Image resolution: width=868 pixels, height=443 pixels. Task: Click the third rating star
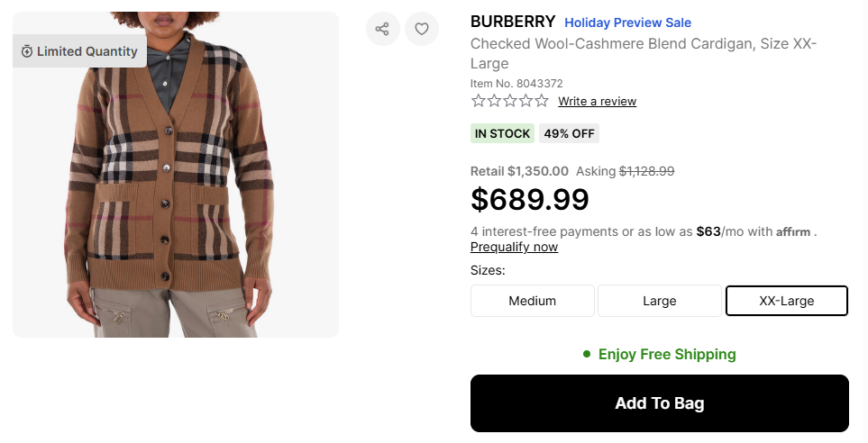tap(509, 101)
